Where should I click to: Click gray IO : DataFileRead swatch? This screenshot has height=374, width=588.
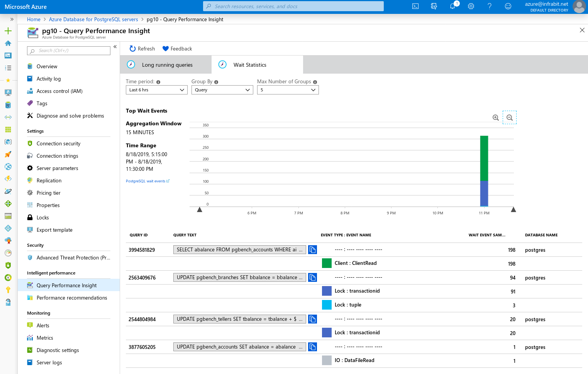click(x=327, y=360)
